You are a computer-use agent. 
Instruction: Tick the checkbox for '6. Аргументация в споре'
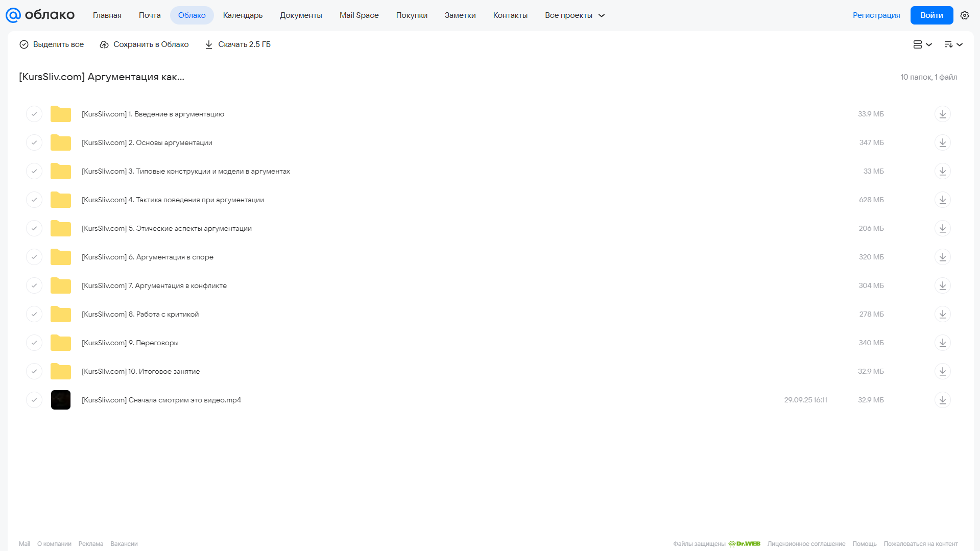pos(34,257)
